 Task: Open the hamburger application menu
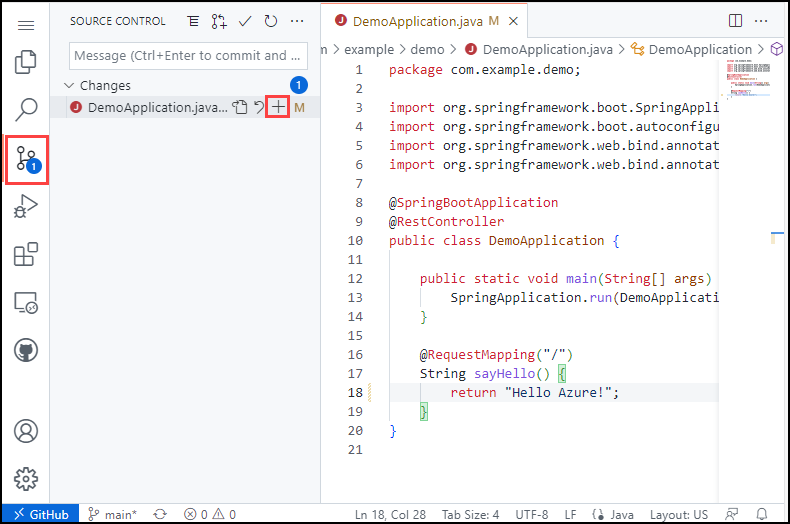point(26,25)
